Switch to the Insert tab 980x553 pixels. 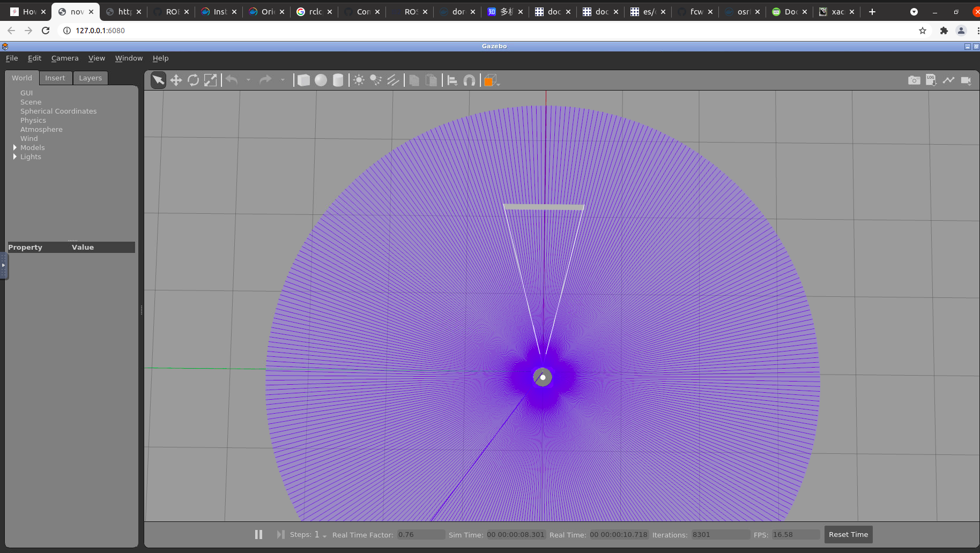(x=55, y=78)
